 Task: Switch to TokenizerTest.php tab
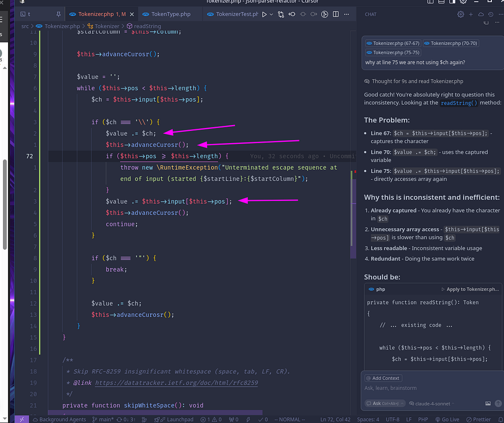(x=232, y=14)
